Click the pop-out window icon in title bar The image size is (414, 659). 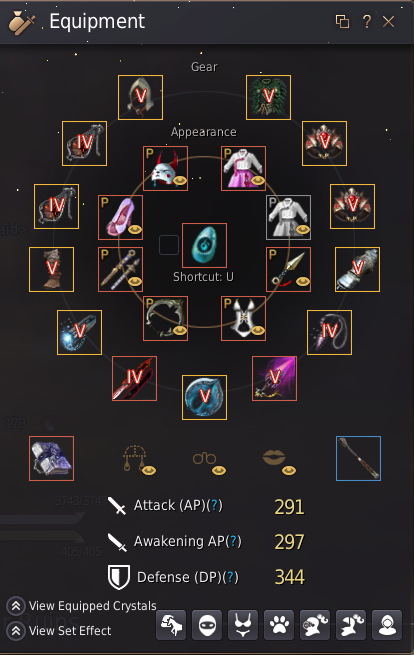click(x=342, y=21)
